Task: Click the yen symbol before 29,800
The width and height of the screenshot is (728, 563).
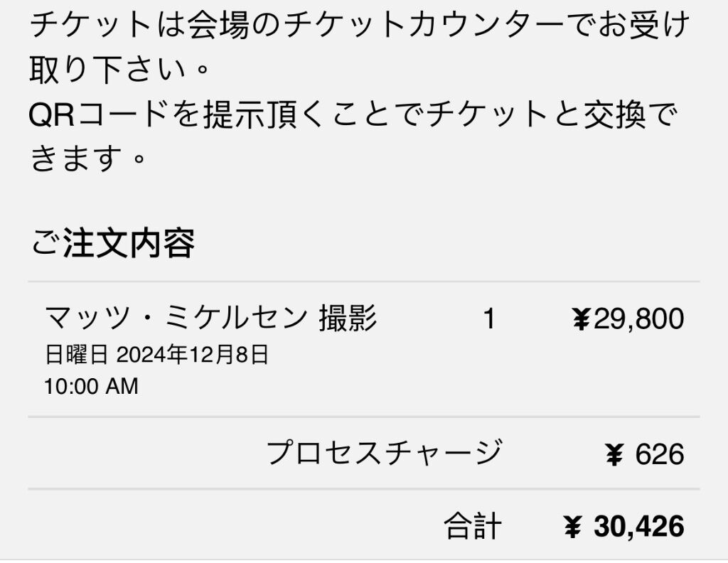Action: [580, 320]
